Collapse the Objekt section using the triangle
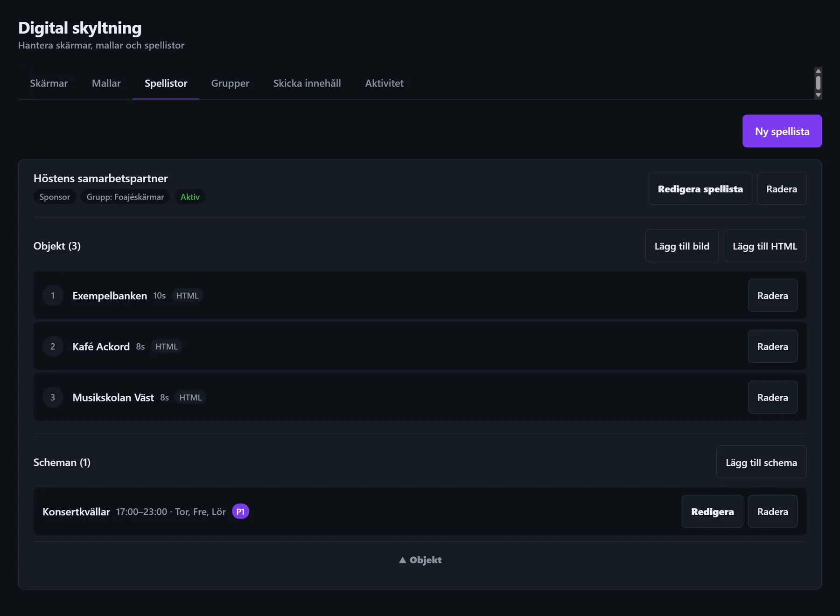 pos(420,560)
